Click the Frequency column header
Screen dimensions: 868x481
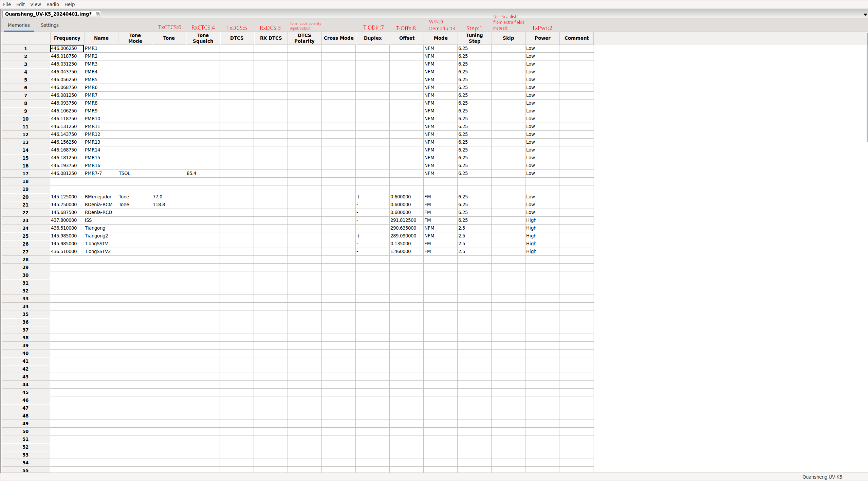[67, 38]
